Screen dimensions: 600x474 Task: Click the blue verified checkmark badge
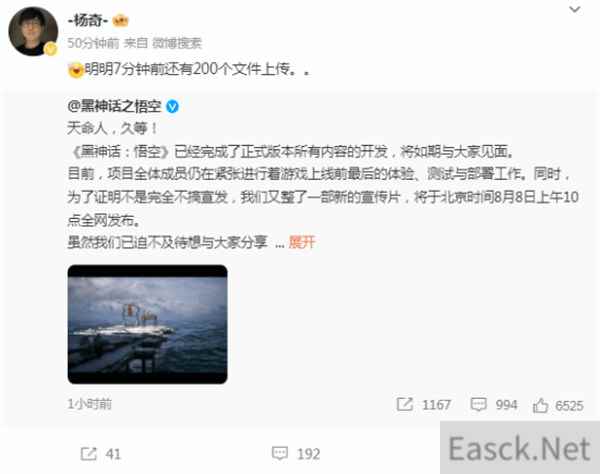[172, 106]
